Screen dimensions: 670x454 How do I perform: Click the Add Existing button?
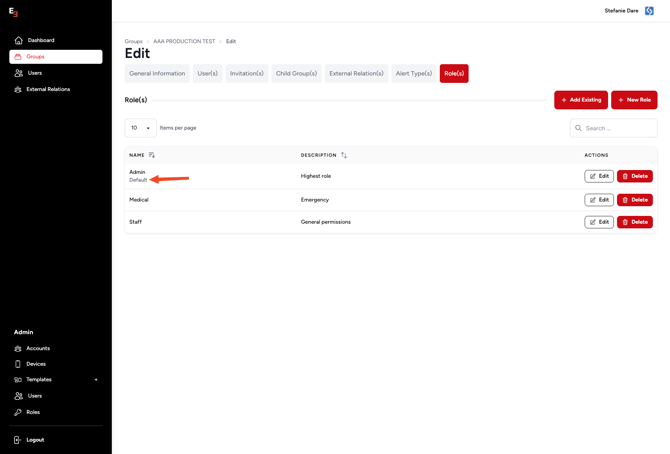(x=581, y=100)
